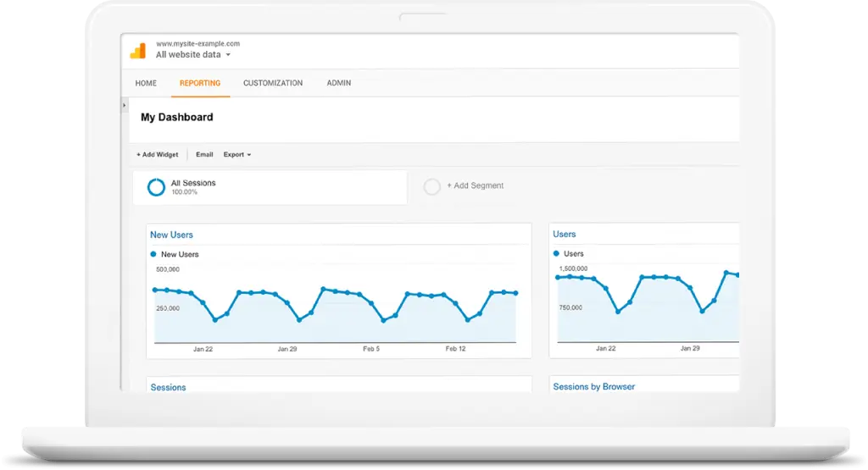Viewport: 868px width, 470px height.
Task: Click the Users legend dot
Action: tap(556, 254)
